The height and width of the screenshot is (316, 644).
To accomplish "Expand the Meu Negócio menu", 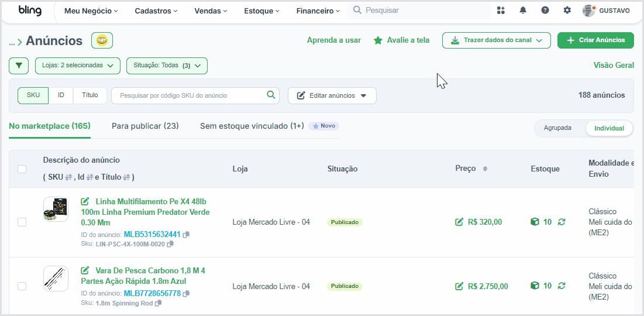I will 91,11.
